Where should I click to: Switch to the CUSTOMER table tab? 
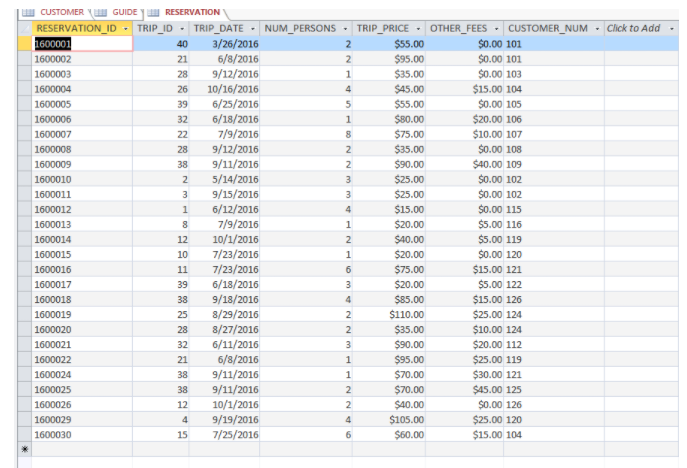click(x=62, y=12)
